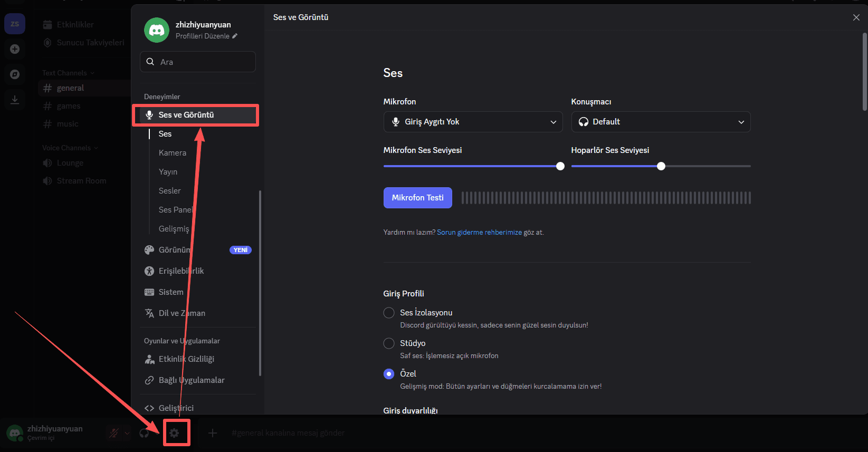The height and width of the screenshot is (452, 868).
Task: Open Geliştirici code brackets icon
Action: [149, 408]
